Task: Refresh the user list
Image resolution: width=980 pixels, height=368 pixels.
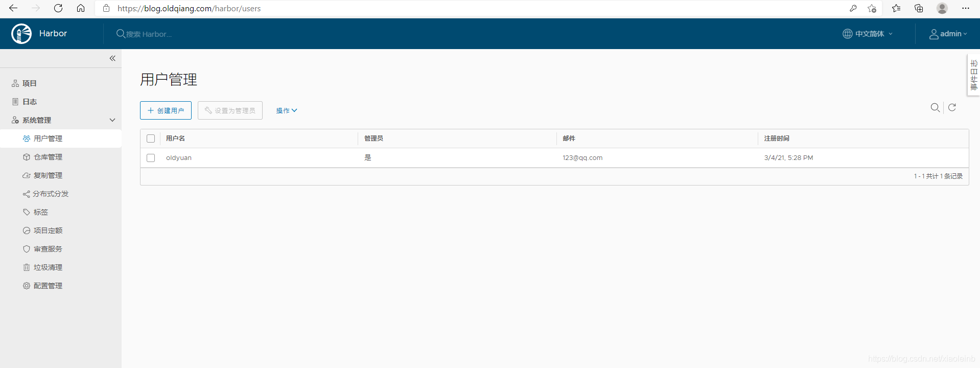Action: (x=952, y=107)
